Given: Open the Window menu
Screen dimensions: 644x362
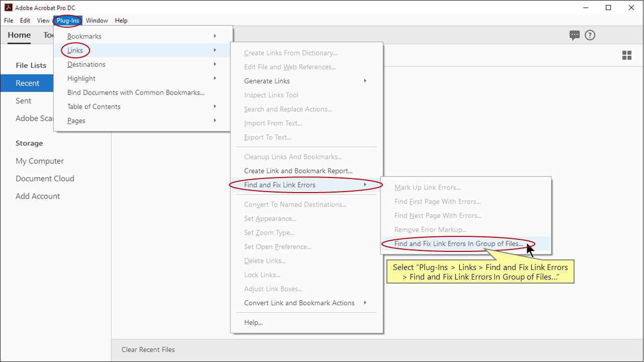Looking at the screenshot, I should point(97,21).
